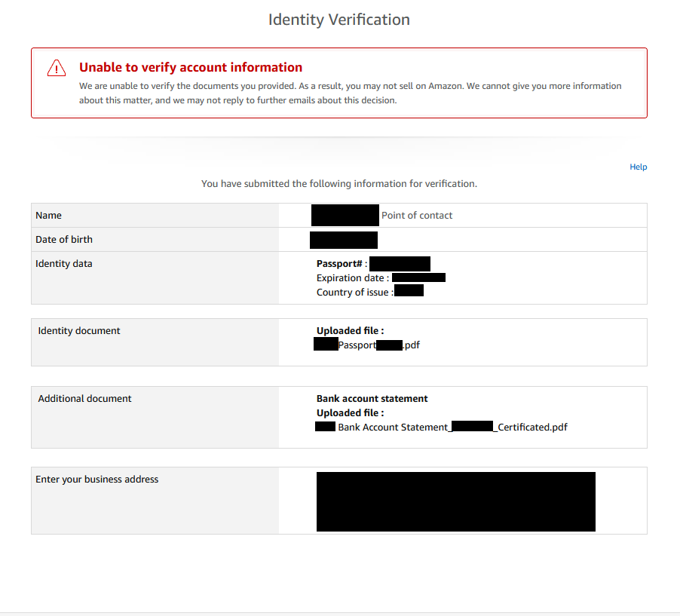Viewport: 680px width, 616px height.
Task: Click the Passport# field label
Action: [342, 264]
